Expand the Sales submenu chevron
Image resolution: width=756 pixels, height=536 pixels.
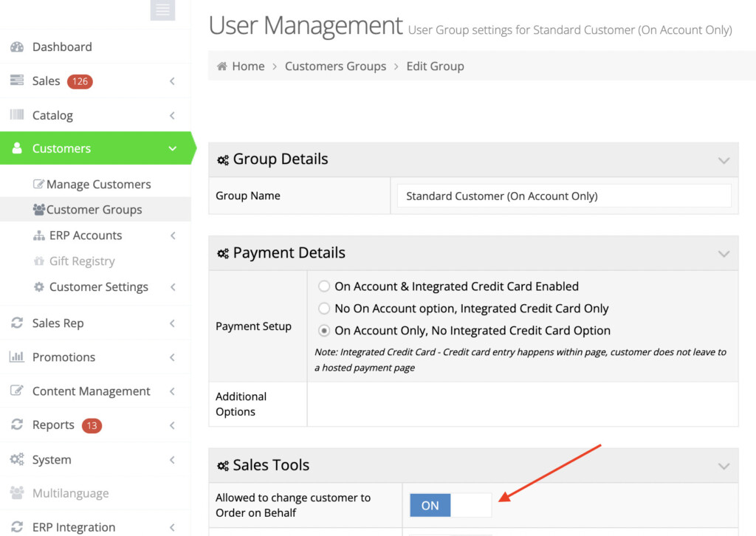point(172,81)
